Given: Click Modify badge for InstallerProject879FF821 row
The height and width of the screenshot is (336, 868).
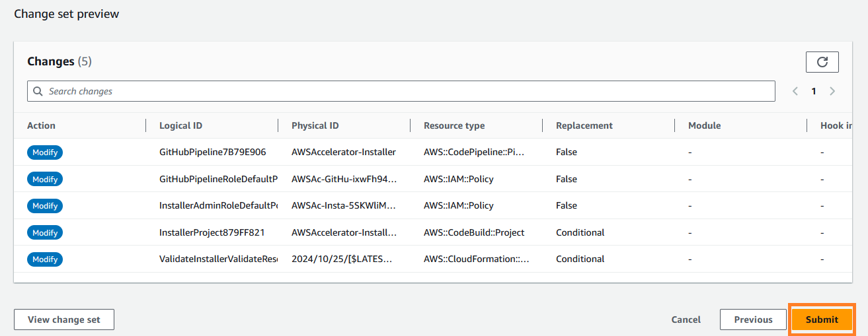Looking at the screenshot, I should pos(45,233).
